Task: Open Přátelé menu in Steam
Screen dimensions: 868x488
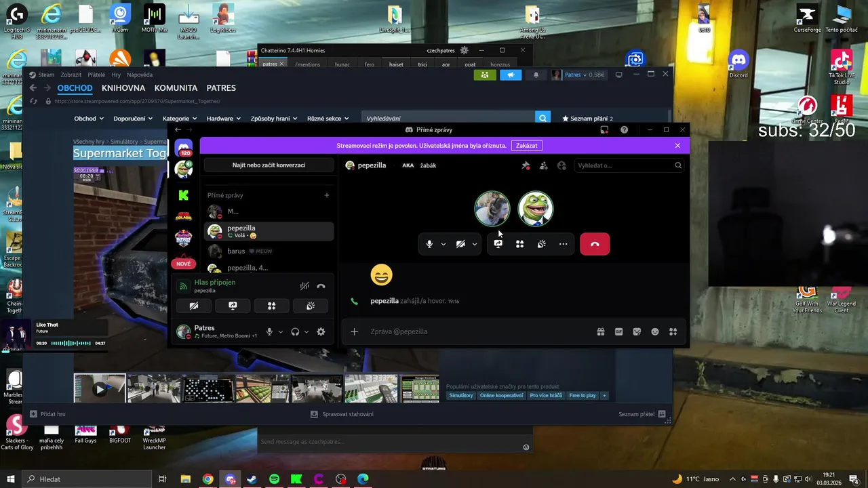Action: 96,75
